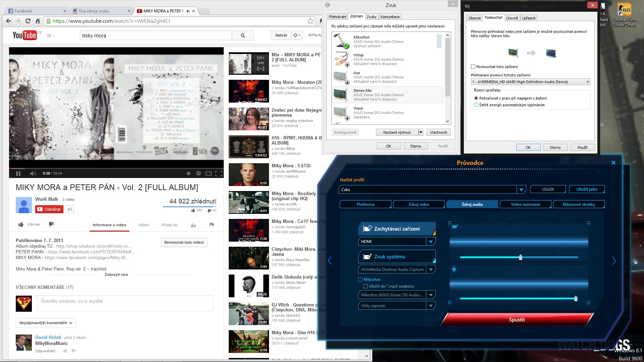Enable Mikrofon checkbox in wizard

(x=360, y=280)
